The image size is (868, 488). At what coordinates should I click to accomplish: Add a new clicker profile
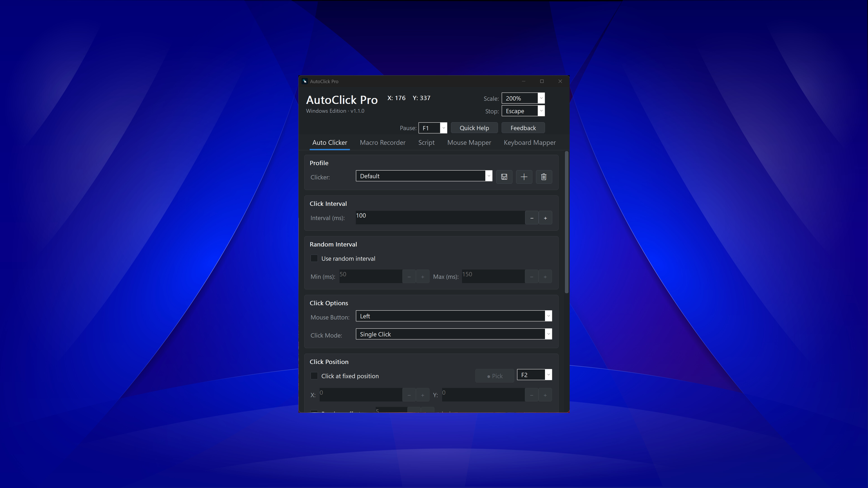point(524,177)
